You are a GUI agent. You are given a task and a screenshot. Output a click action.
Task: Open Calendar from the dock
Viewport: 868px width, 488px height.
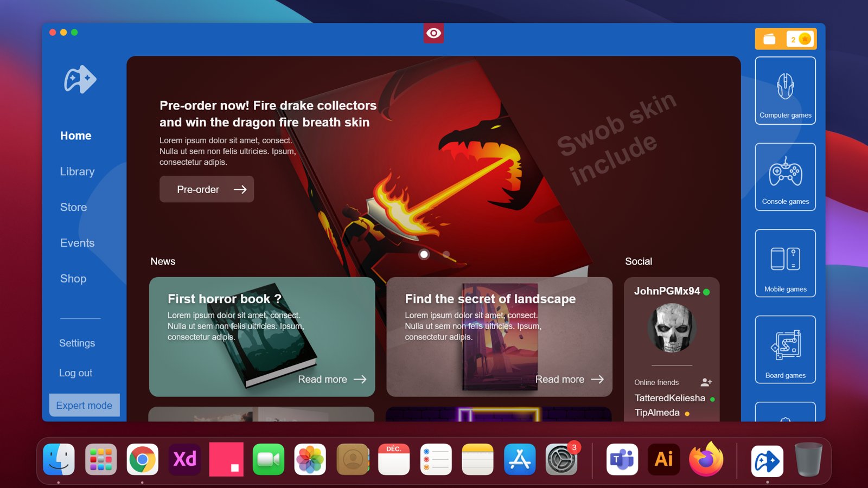[394, 459]
